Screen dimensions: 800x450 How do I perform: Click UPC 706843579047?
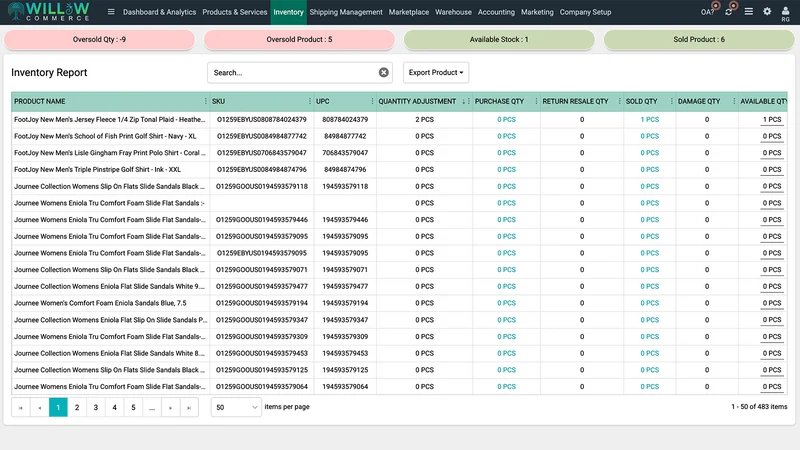tap(345, 153)
